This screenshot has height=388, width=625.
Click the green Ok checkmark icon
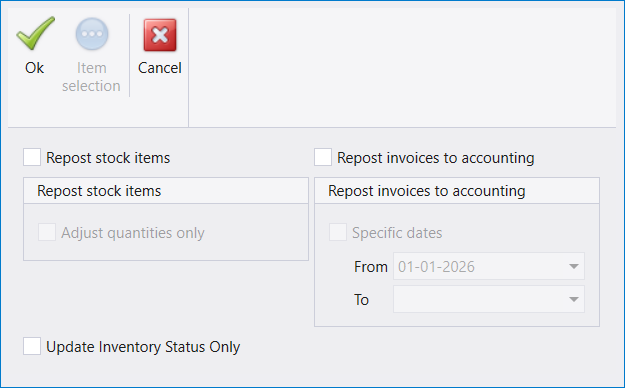tap(35, 33)
